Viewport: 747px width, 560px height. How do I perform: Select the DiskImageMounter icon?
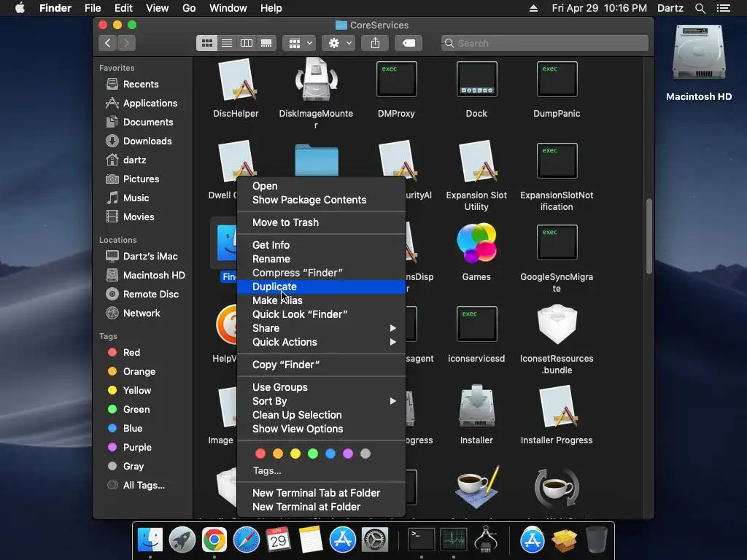point(317,80)
